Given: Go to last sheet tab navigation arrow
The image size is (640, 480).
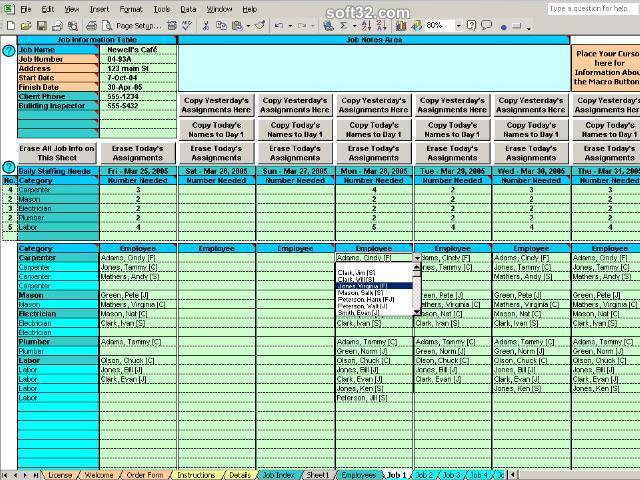Looking at the screenshot, I should 36,475.
